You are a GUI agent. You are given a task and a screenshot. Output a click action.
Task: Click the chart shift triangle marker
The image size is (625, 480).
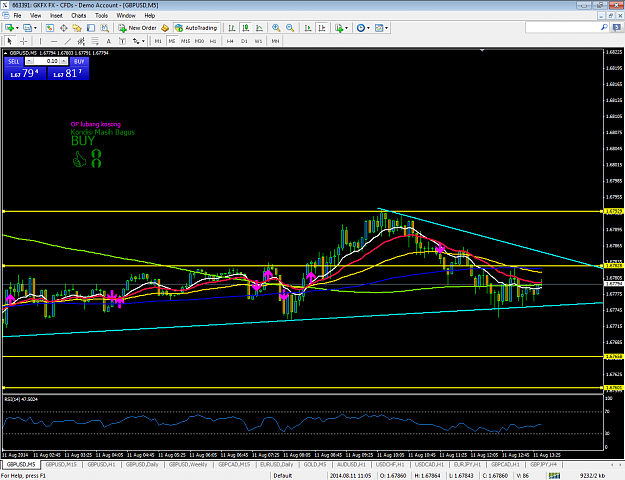tap(482, 51)
